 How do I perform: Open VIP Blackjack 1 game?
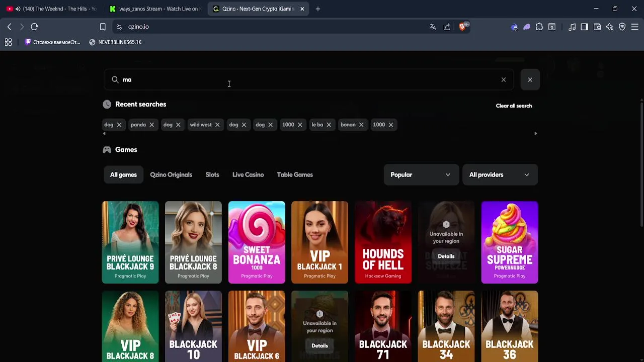tap(319, 242)
